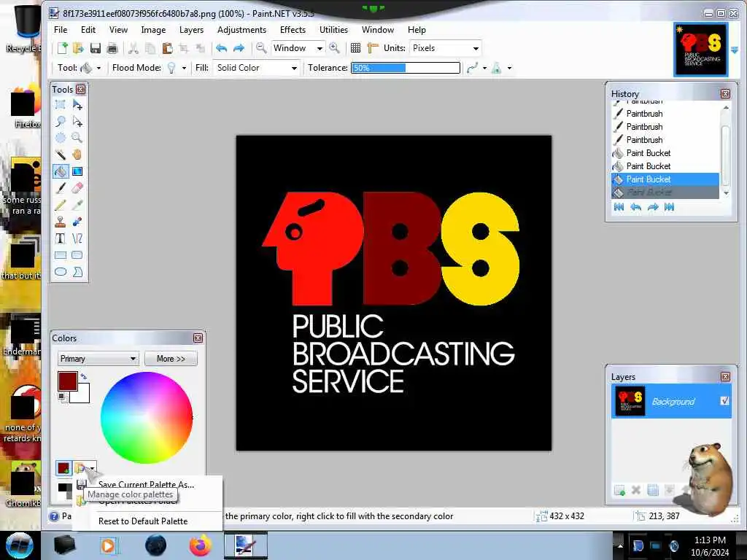Viewport: 747px width, 560px height.
Task: Select the Text tool
Action: [61, 238]
